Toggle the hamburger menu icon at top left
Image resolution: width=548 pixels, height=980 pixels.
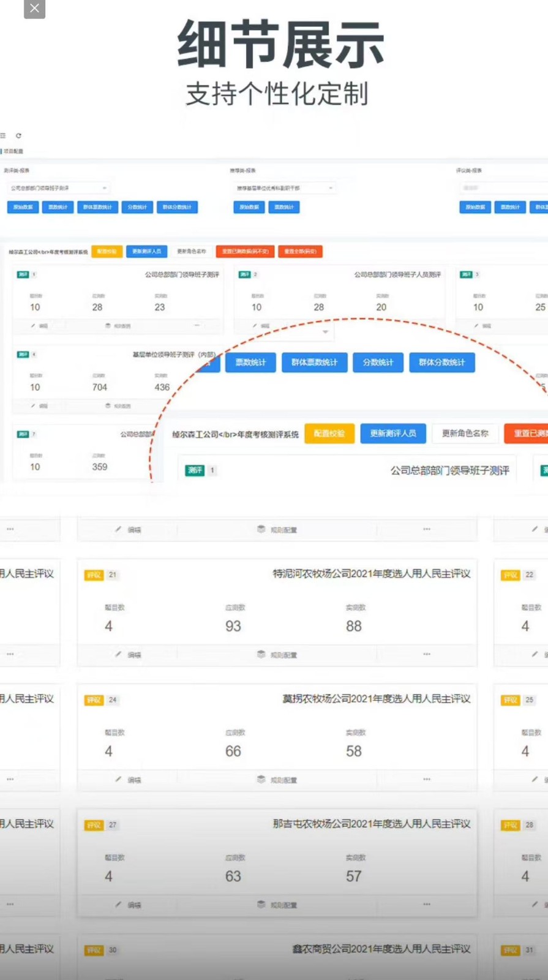coord(3,136)
